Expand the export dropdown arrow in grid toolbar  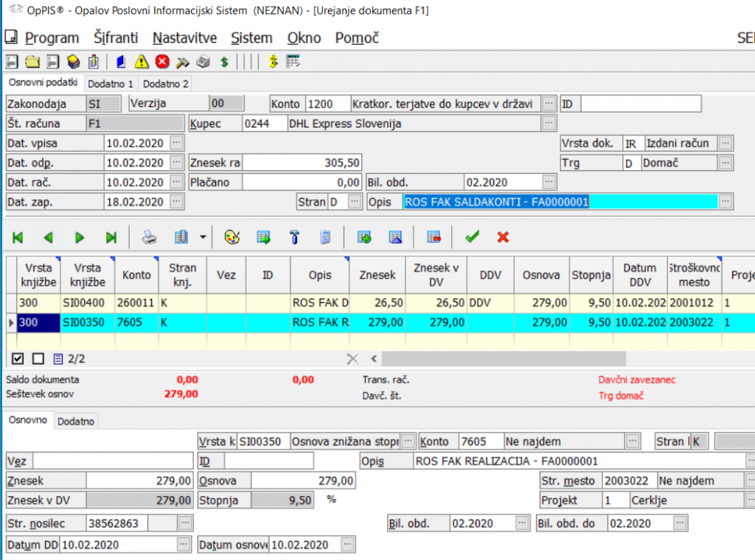click(202, 237)
